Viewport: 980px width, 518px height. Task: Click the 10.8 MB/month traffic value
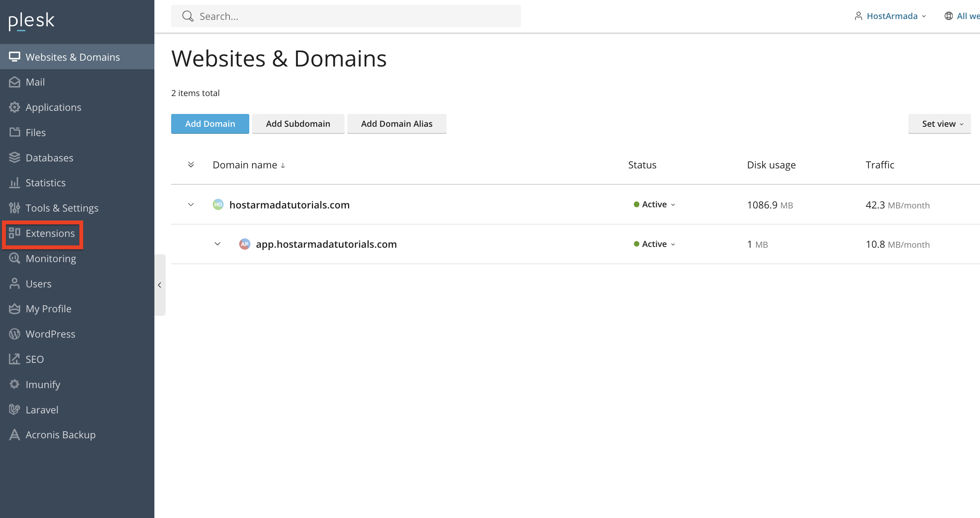[898, 244]
